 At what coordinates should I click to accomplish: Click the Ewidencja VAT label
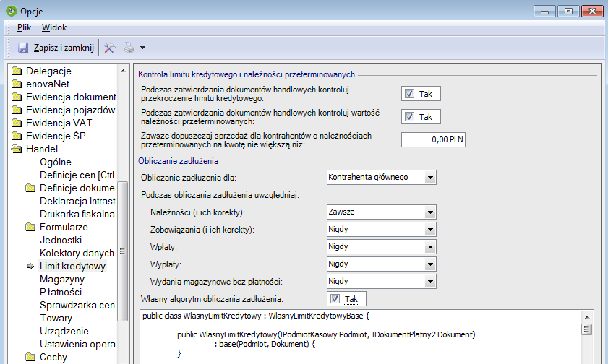tap(59, 123)
